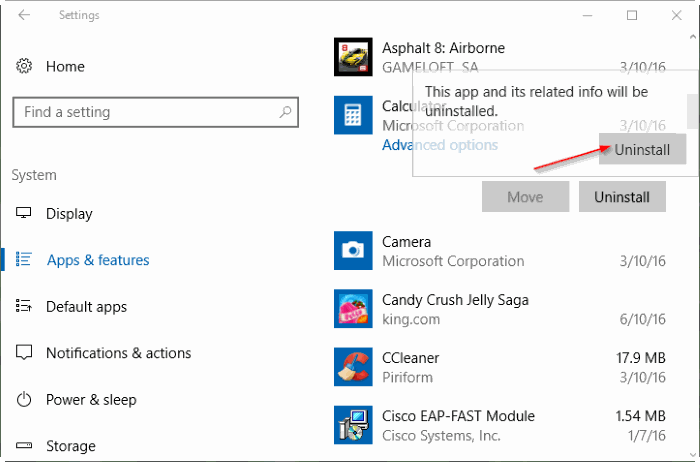
Task: Click the Notifications speech bubble icon
Action: (x=24, y=353)
